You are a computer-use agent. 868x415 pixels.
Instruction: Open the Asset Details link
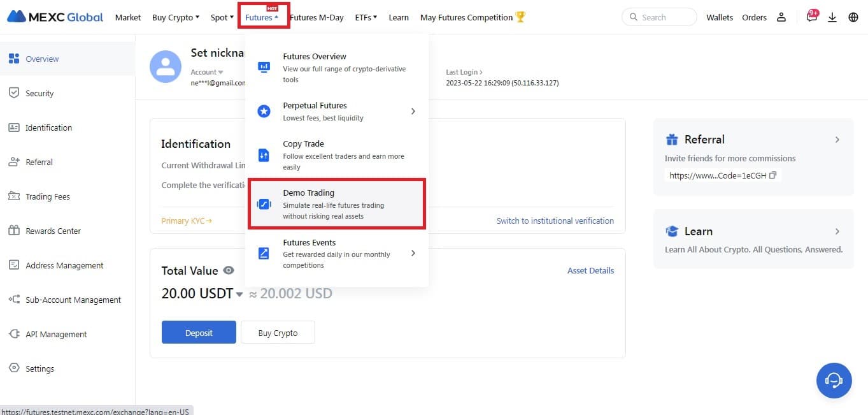591,270
